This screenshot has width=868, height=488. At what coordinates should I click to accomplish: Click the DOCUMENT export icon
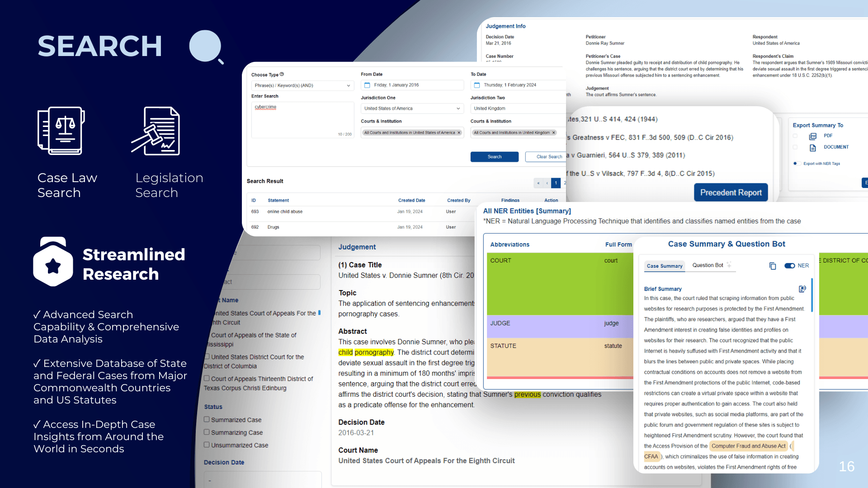pyautogui.click(x=813, y=148)
